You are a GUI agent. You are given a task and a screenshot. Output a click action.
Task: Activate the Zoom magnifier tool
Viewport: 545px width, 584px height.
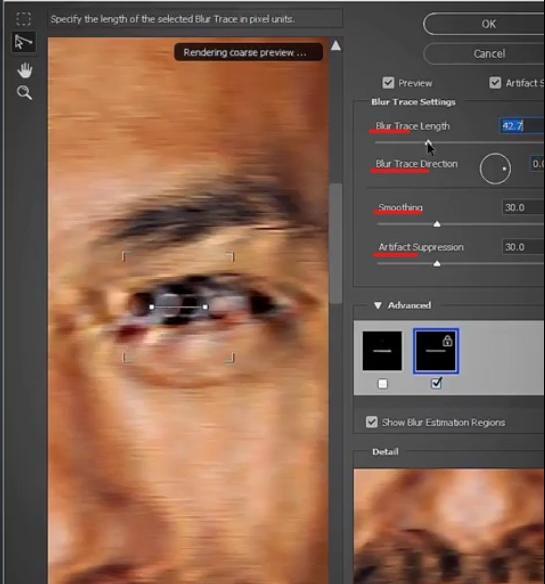click(25, 92)
